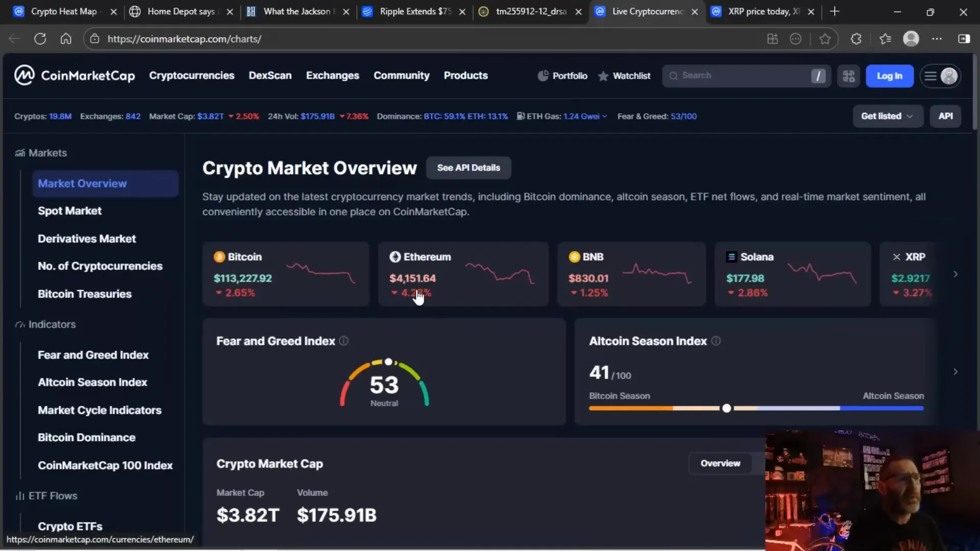Screen dimensions: 980x551
Task: Open the Get listed dropdown
Action: tap(888, 116)
